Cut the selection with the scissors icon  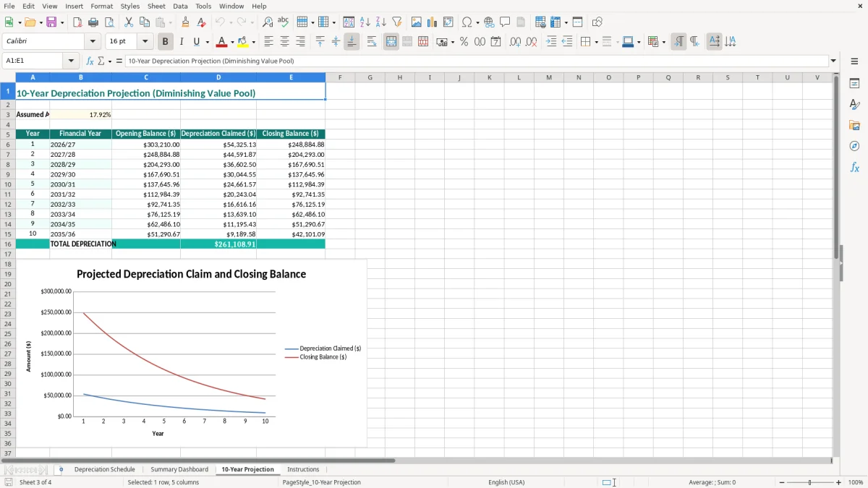[129, 22]
